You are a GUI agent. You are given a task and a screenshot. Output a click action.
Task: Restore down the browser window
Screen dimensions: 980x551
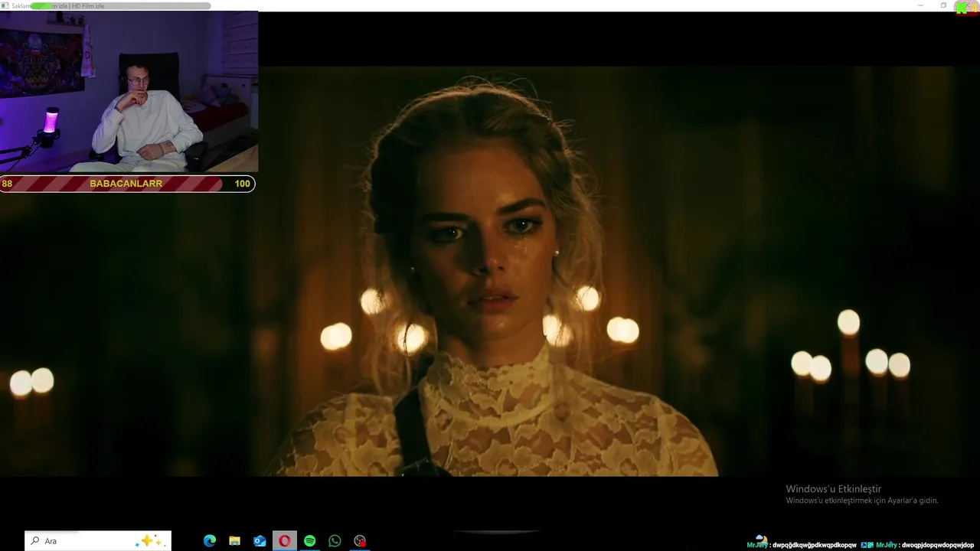(x=943, y=5)
